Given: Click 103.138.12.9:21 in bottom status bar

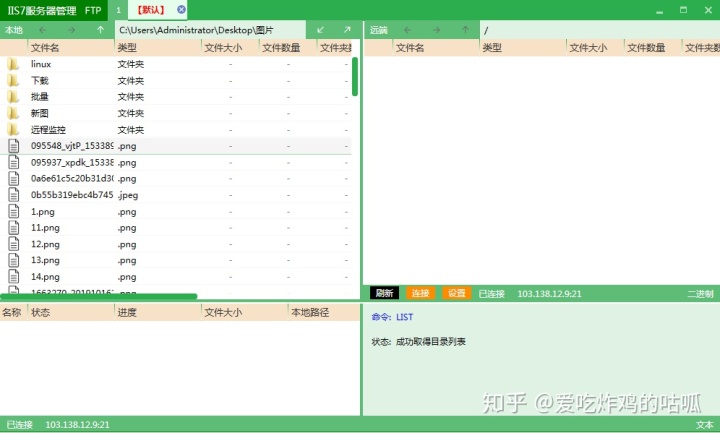Looking at the screenshot, I should pyautogui.click(x=77, y=425).
